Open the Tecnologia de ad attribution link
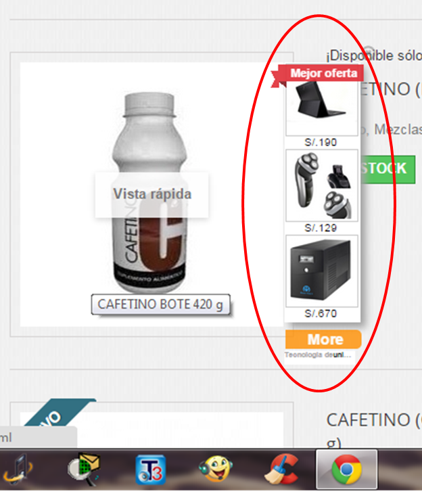This screenshot has width=422, height=504. [318, 355]
